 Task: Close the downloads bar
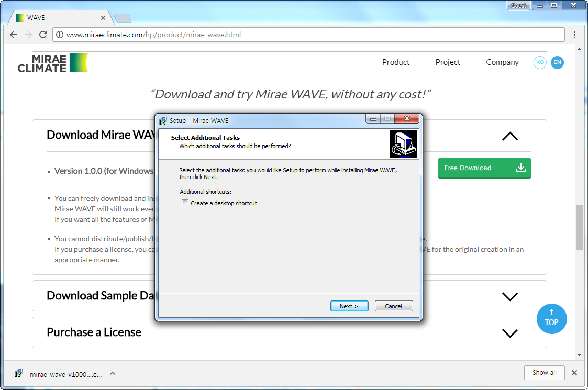point(574,372)
